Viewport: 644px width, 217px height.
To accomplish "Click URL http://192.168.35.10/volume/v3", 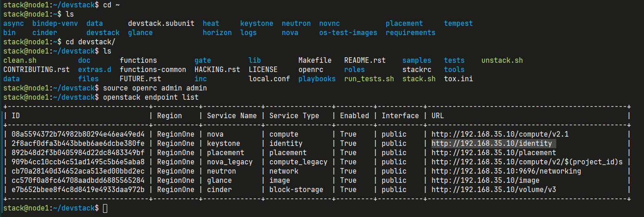I will (494, 189).
